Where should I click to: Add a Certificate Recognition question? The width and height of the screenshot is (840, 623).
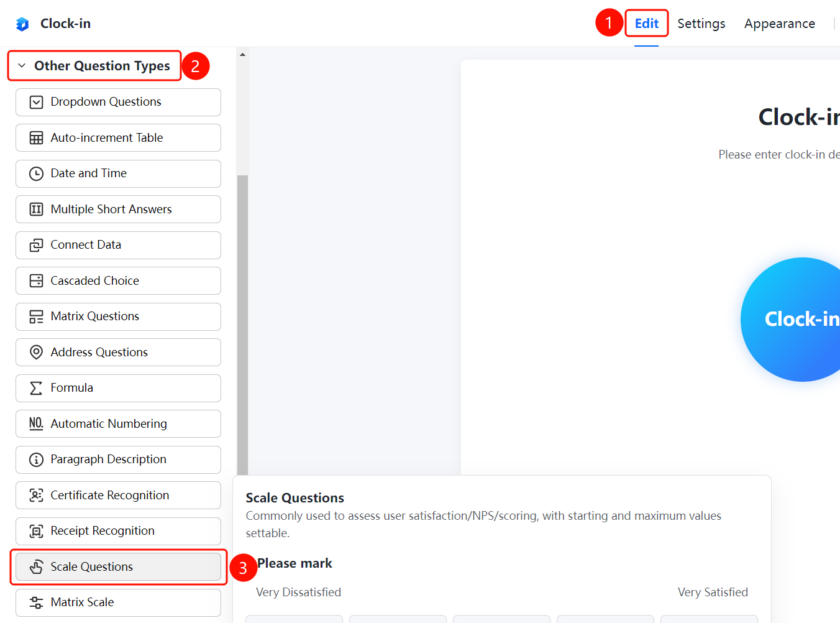[118, 496]
